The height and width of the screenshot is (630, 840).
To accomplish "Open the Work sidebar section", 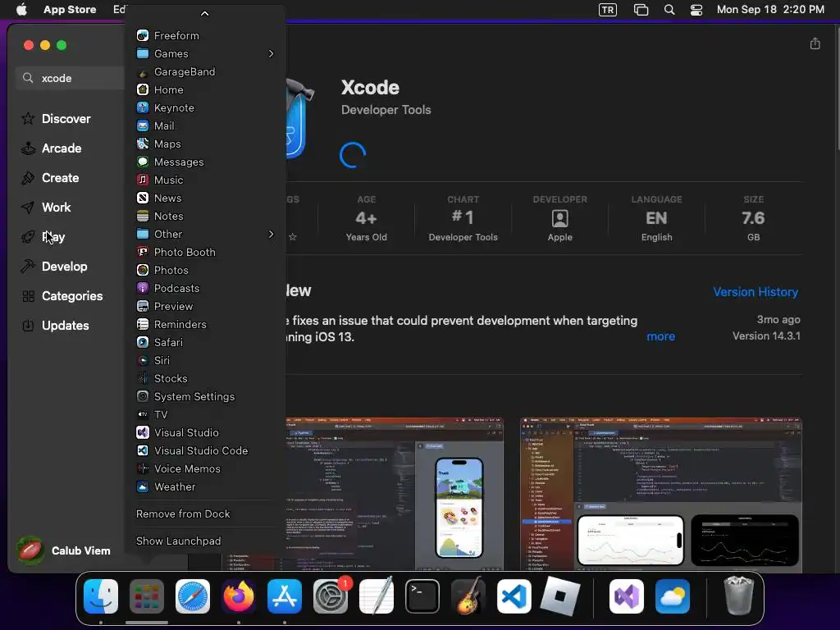I will pyautogui.click(x=57, y=207).
